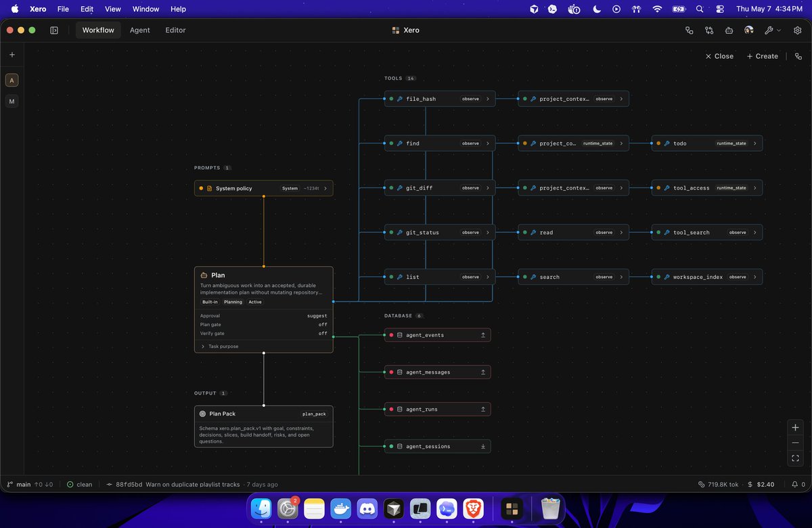Select the A workspace in sidebar
This screenshot has width=812, height=528.
(x=12, y=81)
